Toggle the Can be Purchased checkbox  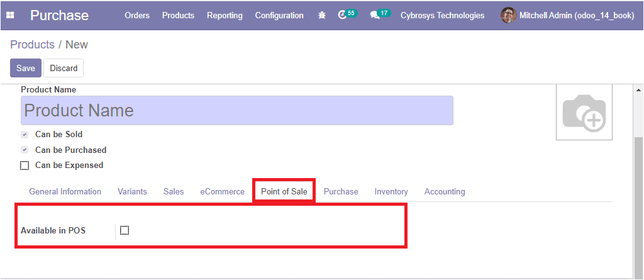click(25, 150)
